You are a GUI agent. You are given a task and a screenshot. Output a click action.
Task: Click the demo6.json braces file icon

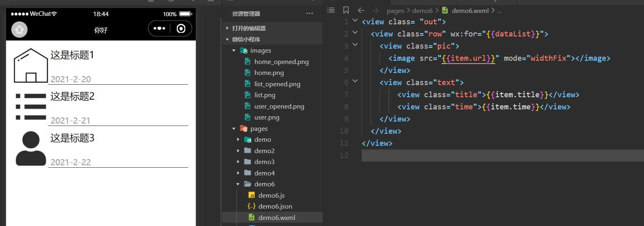[x=252, y=206]
